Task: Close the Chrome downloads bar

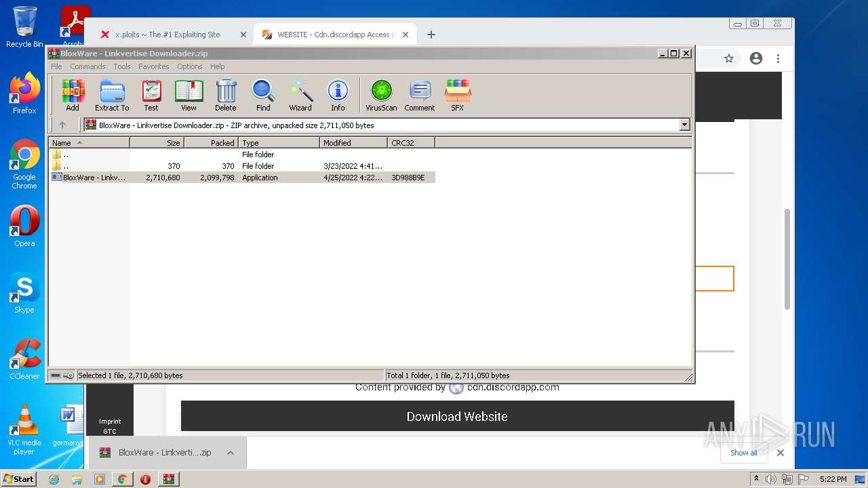Action: point(781,453)
